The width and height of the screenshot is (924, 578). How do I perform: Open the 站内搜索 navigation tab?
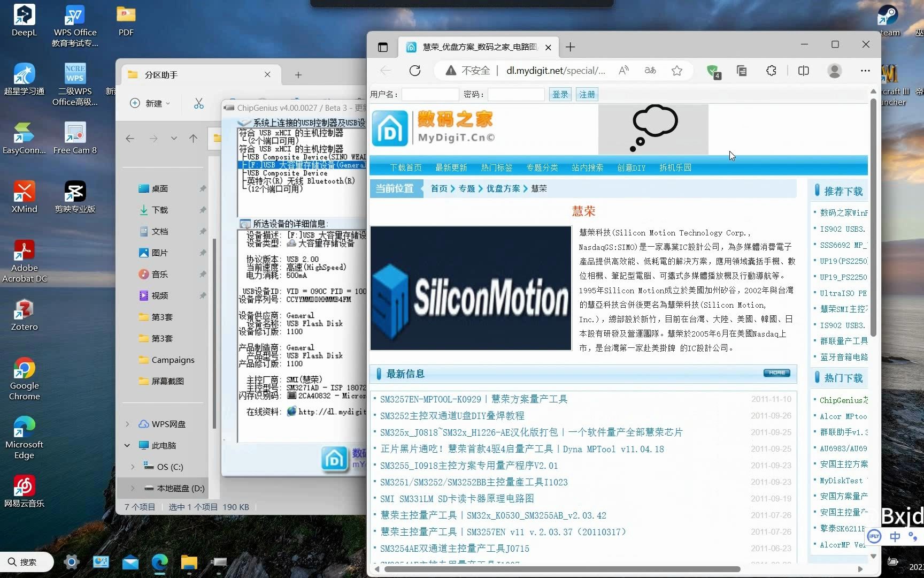click(x=588, y=168)
